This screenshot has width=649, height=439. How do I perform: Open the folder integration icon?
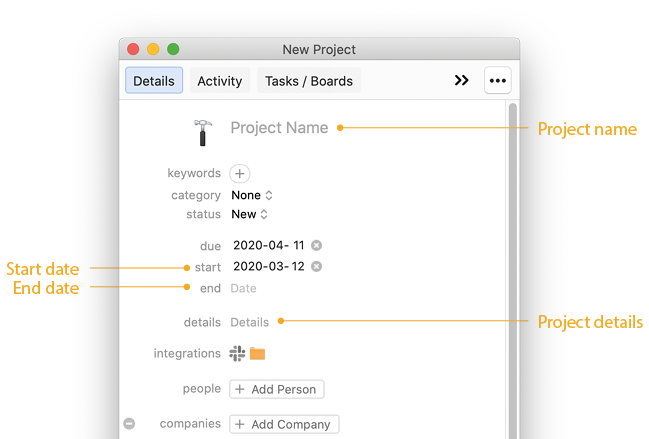click(257, 354)
